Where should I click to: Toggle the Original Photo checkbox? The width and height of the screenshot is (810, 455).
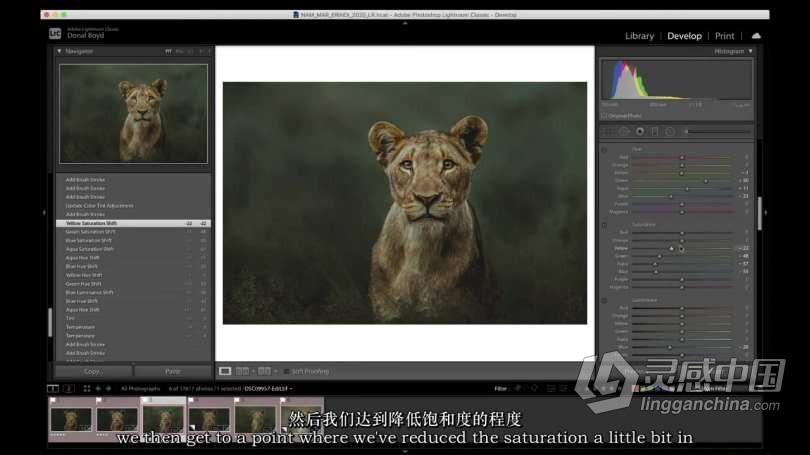604,116
